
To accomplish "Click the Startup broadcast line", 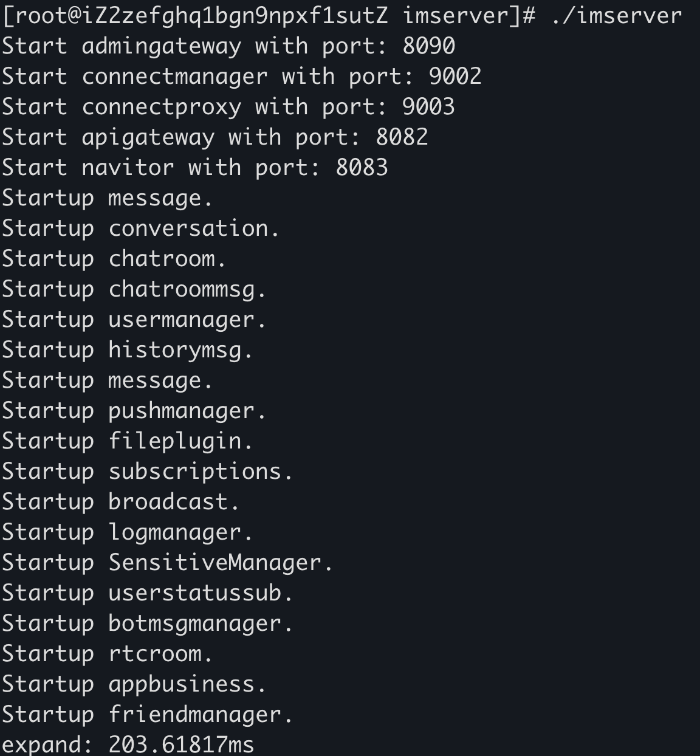I will click(x=121, y=502).
